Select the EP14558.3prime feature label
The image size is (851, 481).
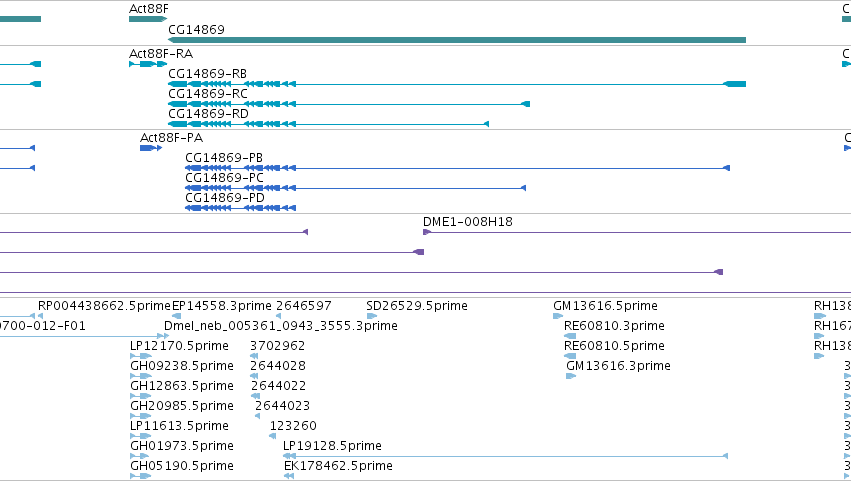[221, 306]
